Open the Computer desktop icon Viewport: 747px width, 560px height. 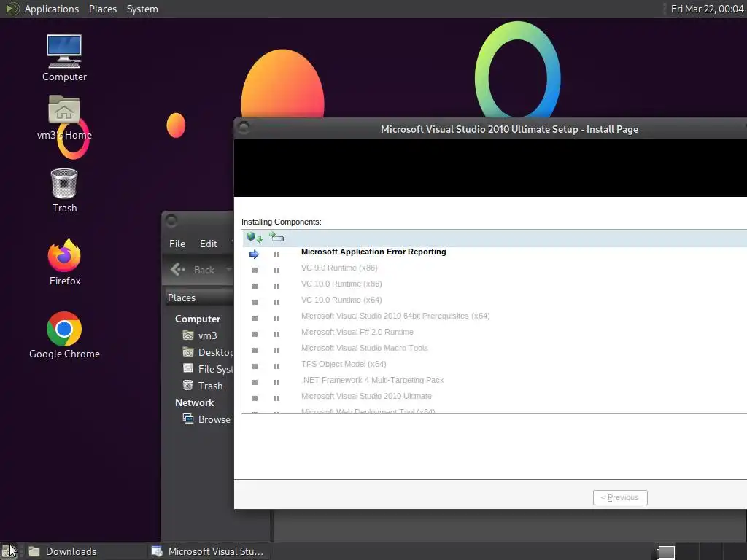click(64, 58)
